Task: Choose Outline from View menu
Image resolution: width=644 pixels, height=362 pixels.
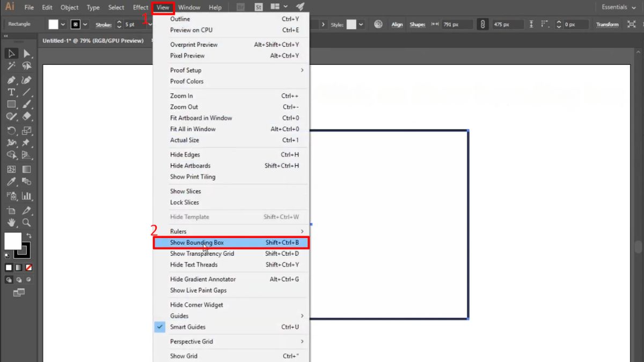Action: [231, 19]
